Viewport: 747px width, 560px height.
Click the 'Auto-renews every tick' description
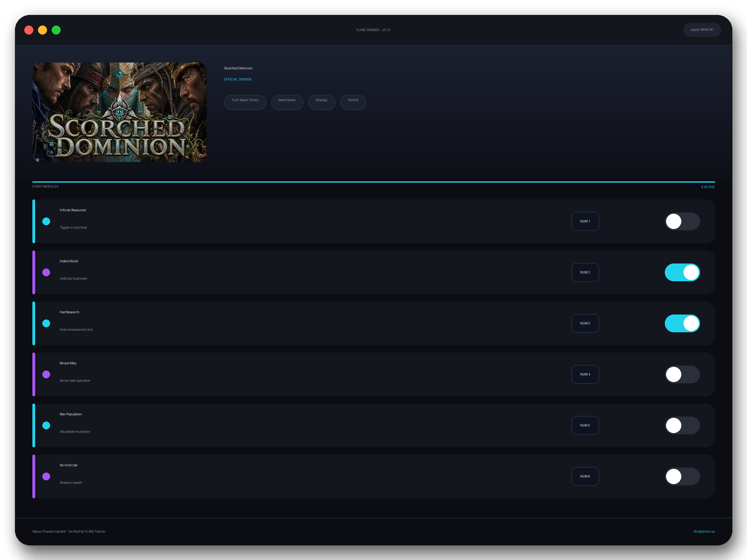pos(76,329)
